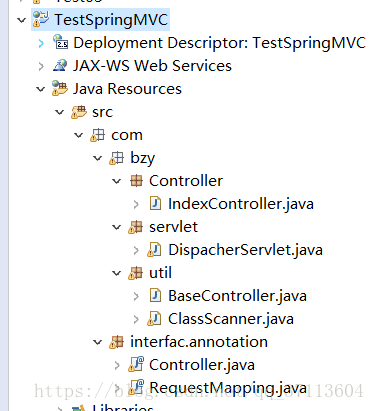The height and width of the screenshot is (411, 375).
Task: Collapse the interfac.annotation package
Action: 98,342
